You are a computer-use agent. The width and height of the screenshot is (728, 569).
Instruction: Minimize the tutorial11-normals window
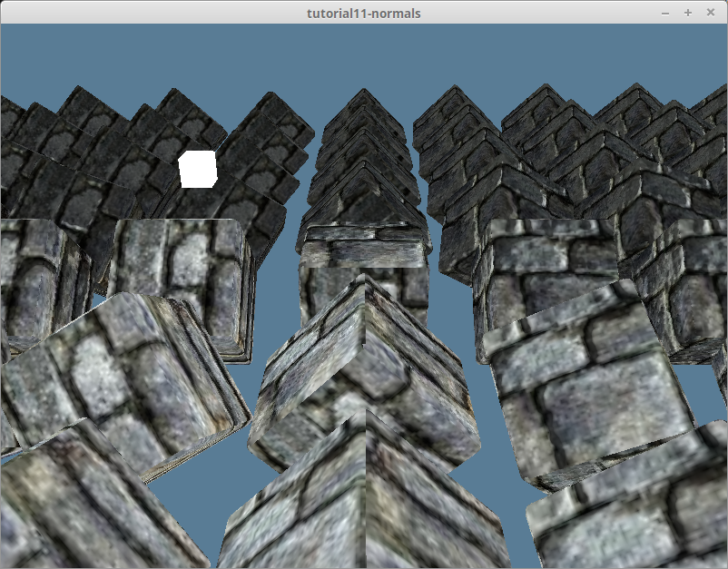click(x=665, y=13)
